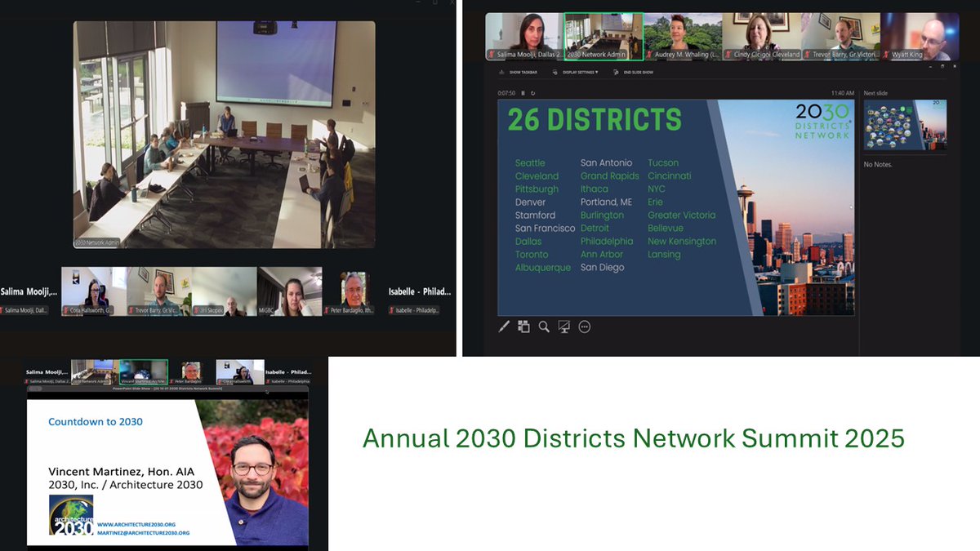980x551 pixels.
Task: Select Trevor Barry's tile below conference room video
Action: pyautogui.click(x=159, y=291)
